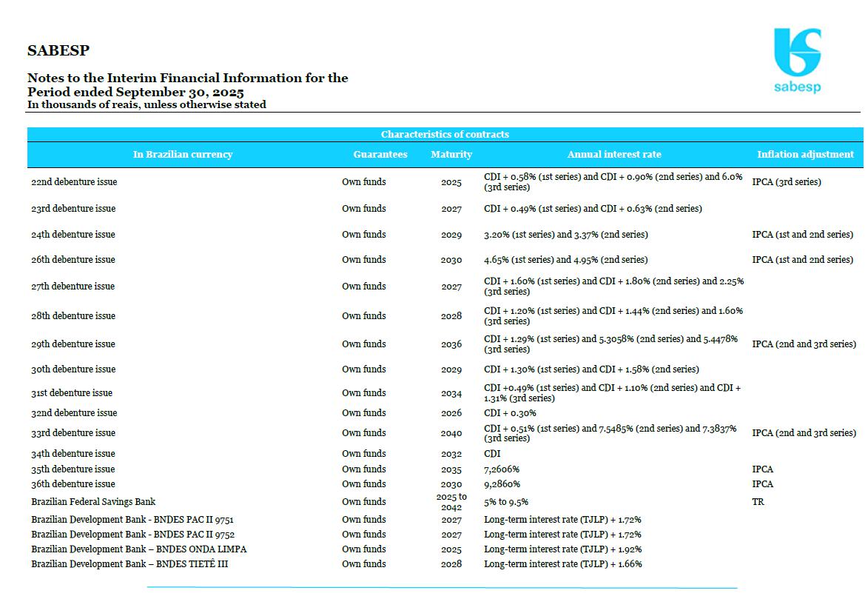Select '23rd debenture issue' row label
Viewport: 868px width, 599px height.
coord(73,208)
